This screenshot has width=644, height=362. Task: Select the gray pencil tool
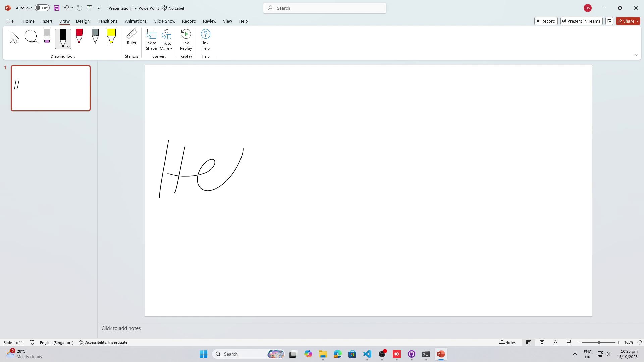[x=95, y=36]
